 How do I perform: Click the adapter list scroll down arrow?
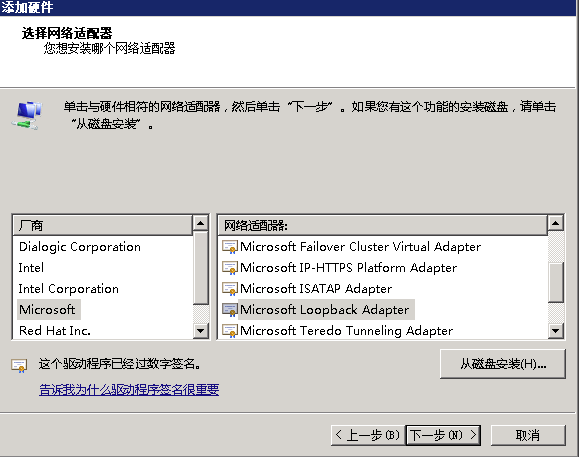click(x=556, y=330)
